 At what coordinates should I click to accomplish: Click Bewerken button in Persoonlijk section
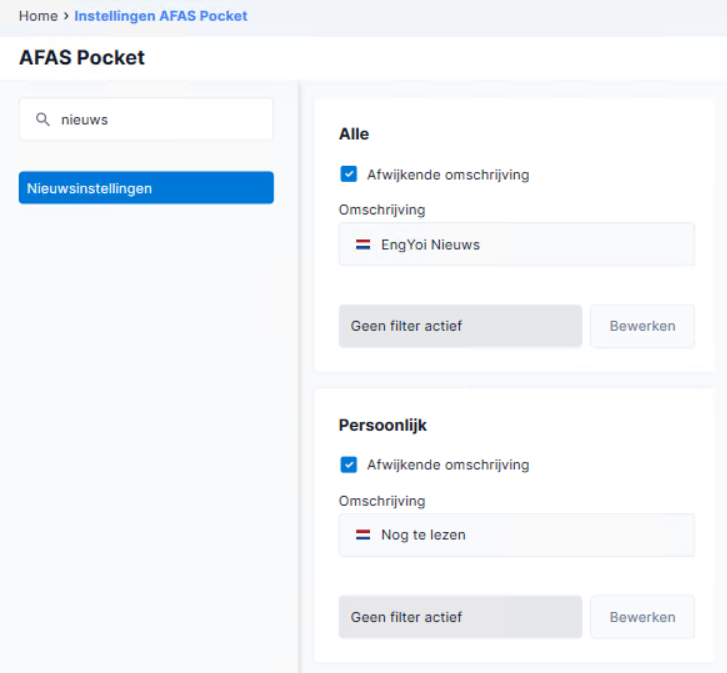click(x=642, y=617)
